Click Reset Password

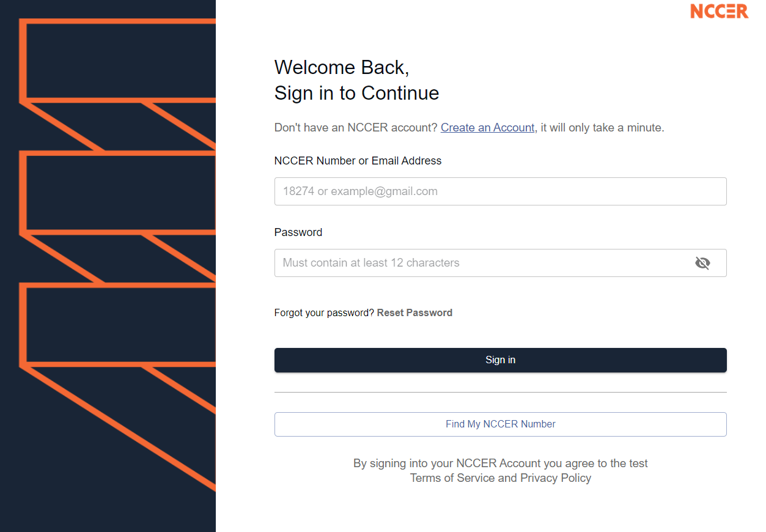(x=414, y=312)
